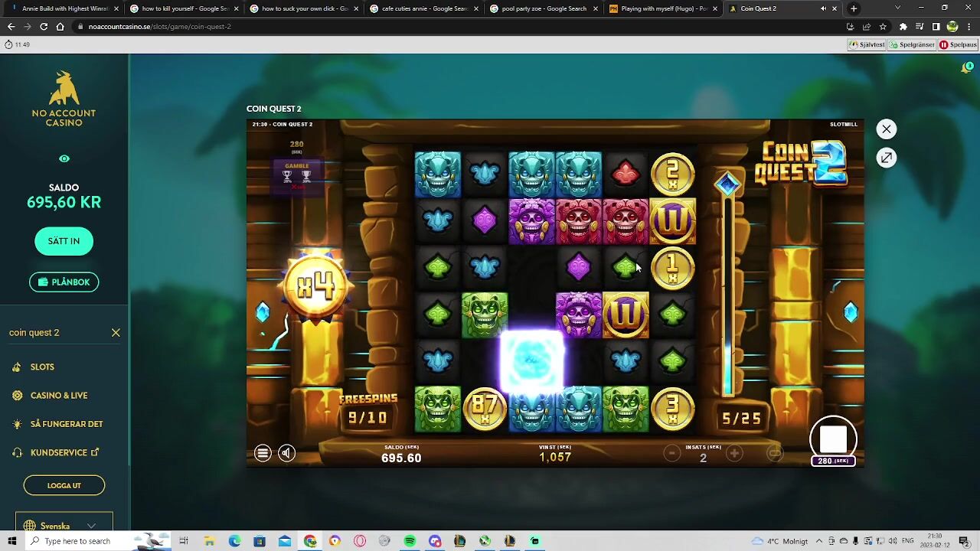The height and width of the screenshot is (551, 980).
Task: Toggle balance visibility eye icon
Action: [x=64, y=158]
